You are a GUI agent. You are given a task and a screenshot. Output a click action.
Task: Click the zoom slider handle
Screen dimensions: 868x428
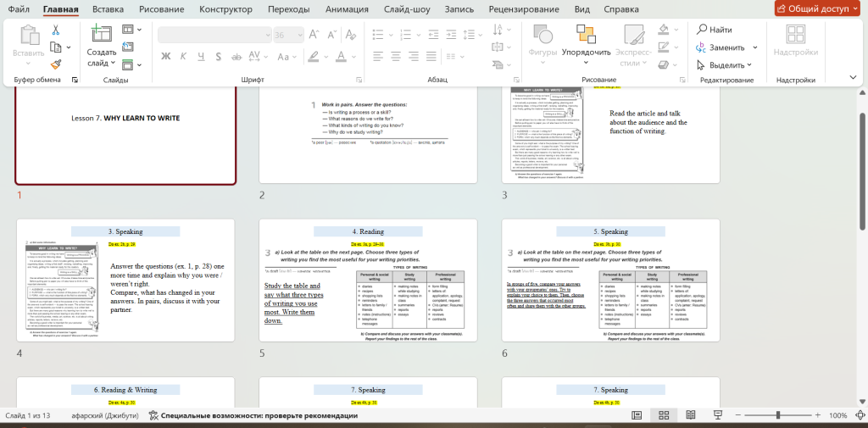[x=778, y=415]
